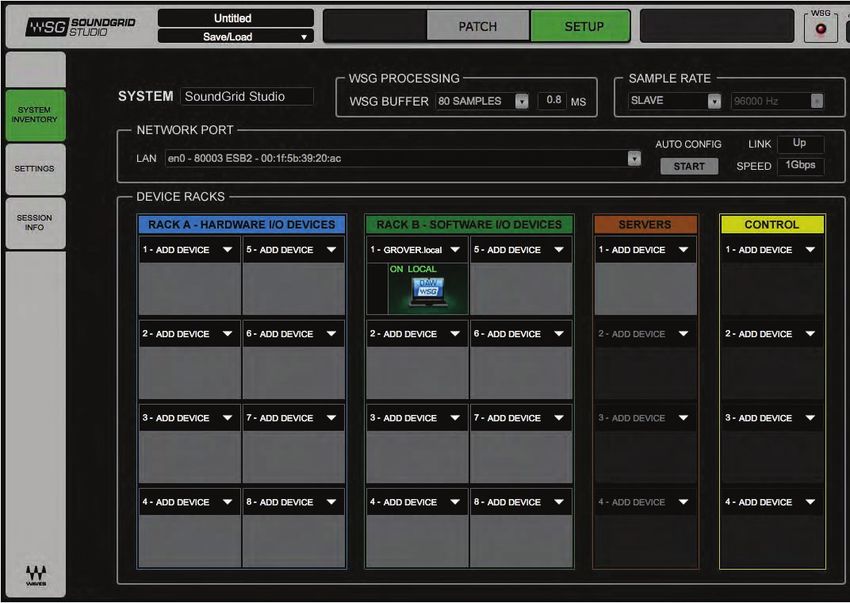Open Servers slot 2 Add Device menu
This screenshot has height=603, width=850.
[x=646, y=333]
